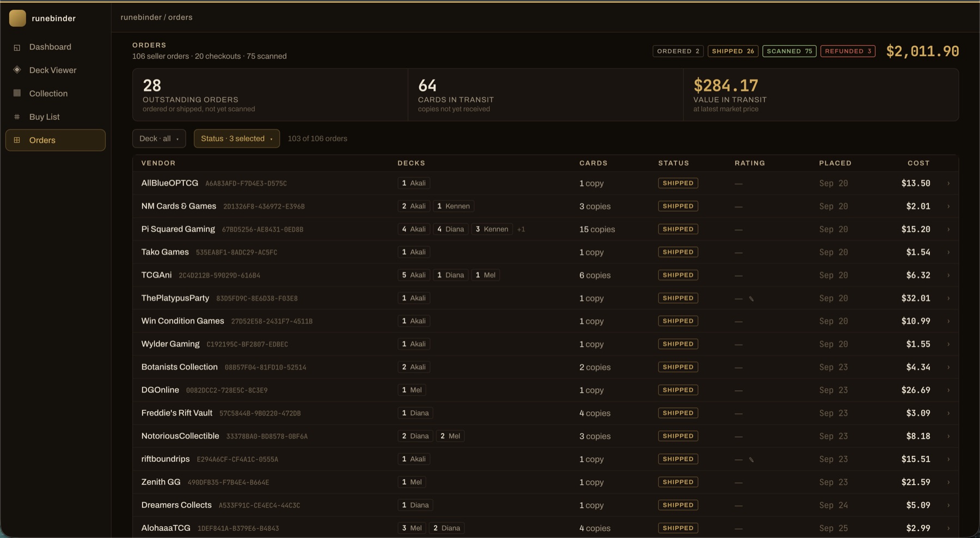980x538 pixels.
Task: Select the Botanists Collection vendor name
Action: [x=179, y=367]
